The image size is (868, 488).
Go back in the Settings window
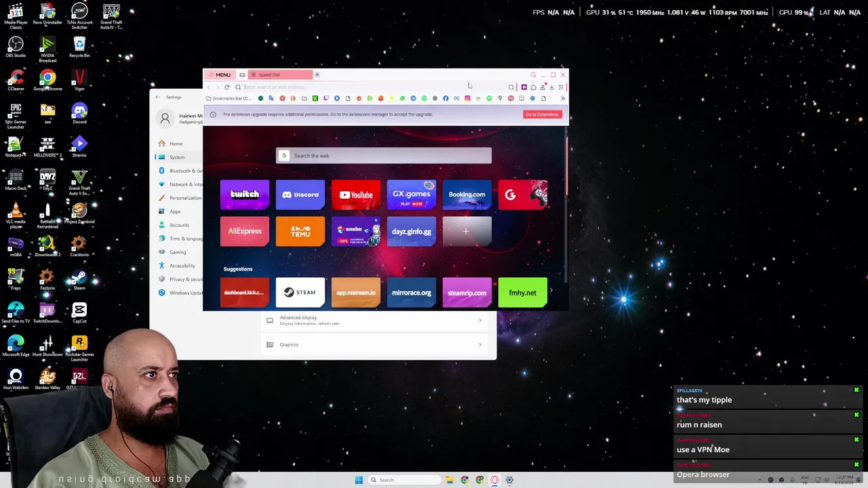pos(157,97)
